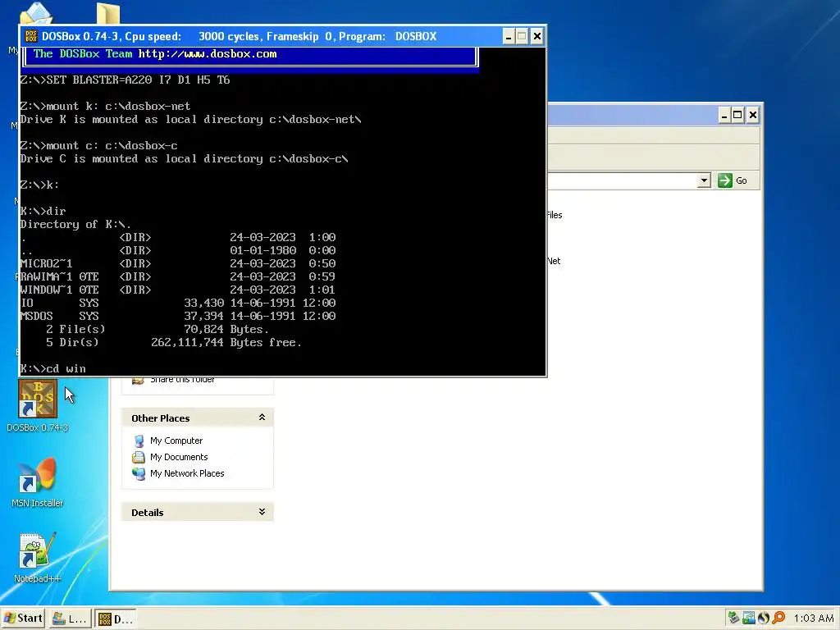Click the Explorer address bar field
Image resolution: width=840 pixels, height=630 pixels.
622,180
